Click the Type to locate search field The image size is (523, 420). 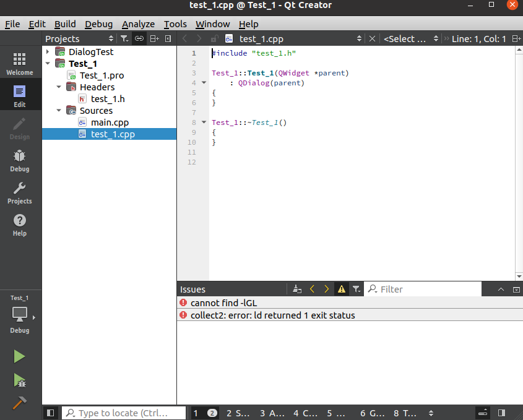(124, 413)
